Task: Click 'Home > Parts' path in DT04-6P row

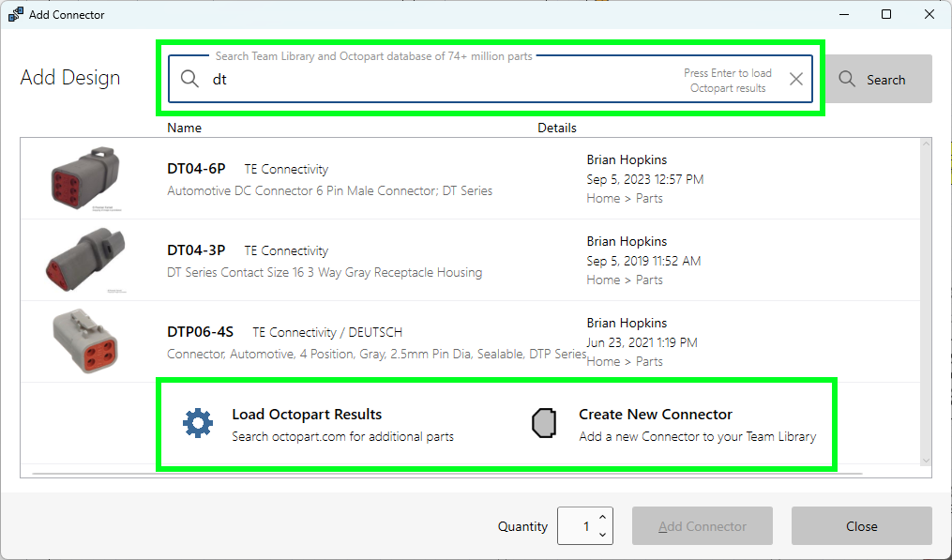Action: click(625, 198)
